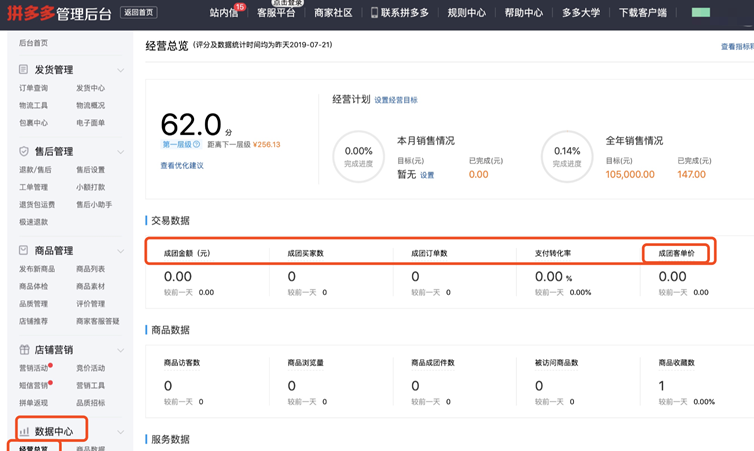
Task: Collapse the 数据中心 section chevron
Action: [121, 432]
